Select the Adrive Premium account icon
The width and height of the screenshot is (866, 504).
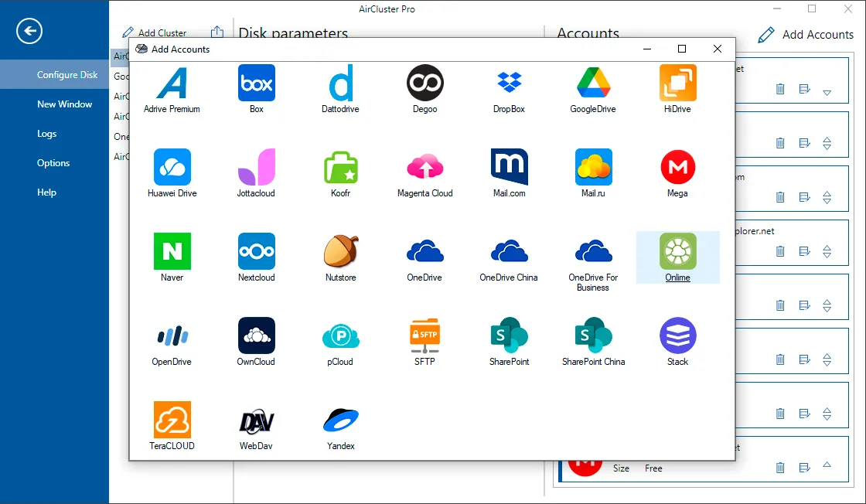click(x=172, y=83)
